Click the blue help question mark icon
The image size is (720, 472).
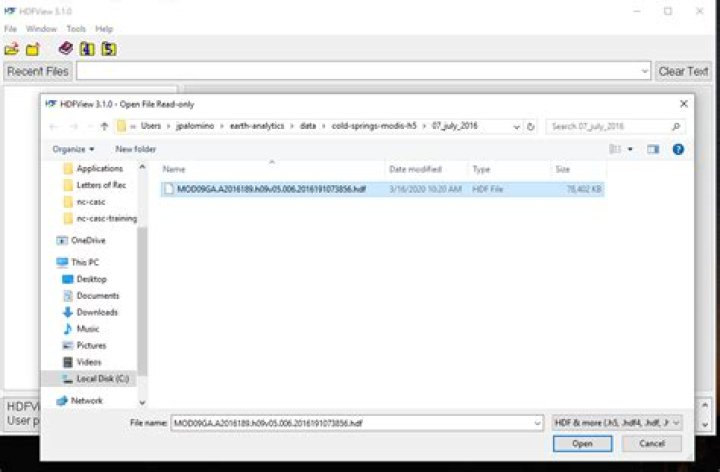[x=678, y=149]
